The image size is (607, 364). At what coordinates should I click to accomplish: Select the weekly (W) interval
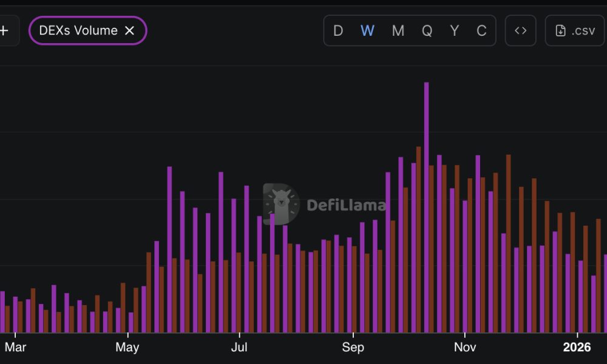coord(367,30)
